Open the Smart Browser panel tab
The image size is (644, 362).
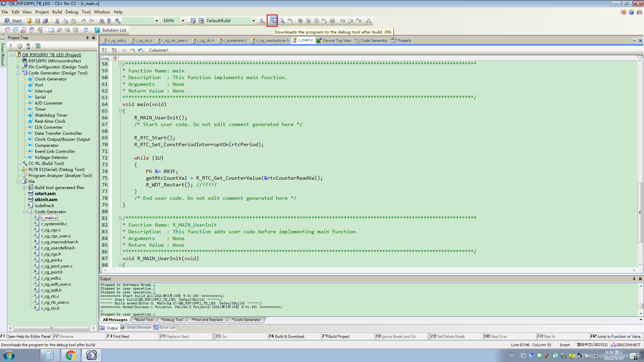point(136,328)
